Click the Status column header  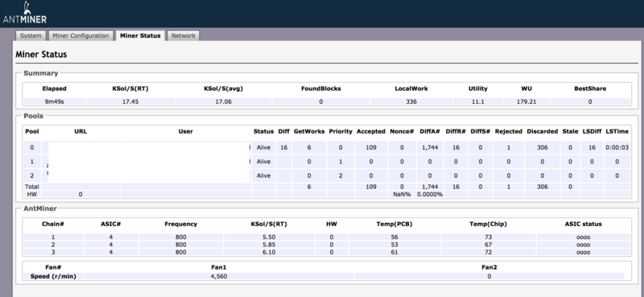tap(263, 131)
